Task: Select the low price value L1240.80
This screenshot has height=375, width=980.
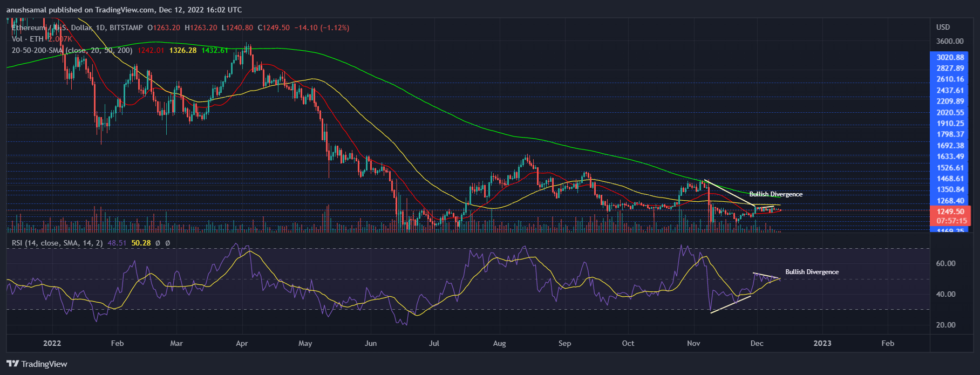Action: 237,28
